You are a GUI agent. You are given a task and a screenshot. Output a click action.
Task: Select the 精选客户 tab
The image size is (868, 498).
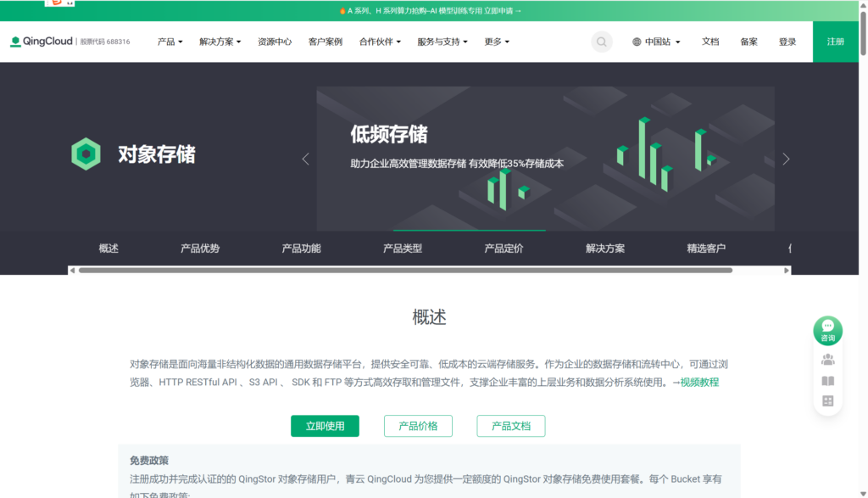pos(706,249)
